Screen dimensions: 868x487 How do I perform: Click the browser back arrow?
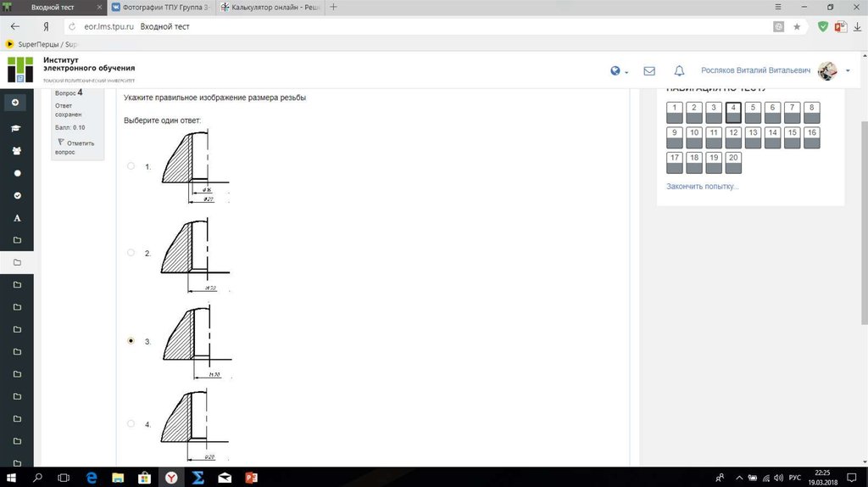[14, 26]
